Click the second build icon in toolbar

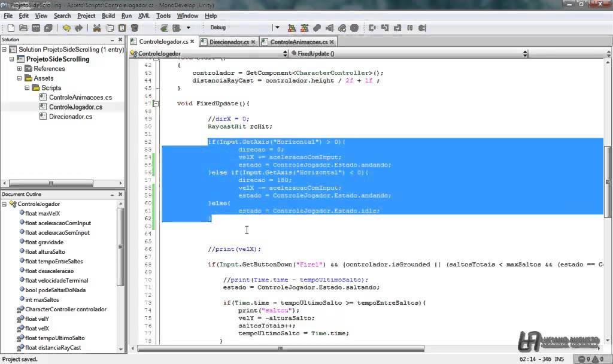point(304,28)
